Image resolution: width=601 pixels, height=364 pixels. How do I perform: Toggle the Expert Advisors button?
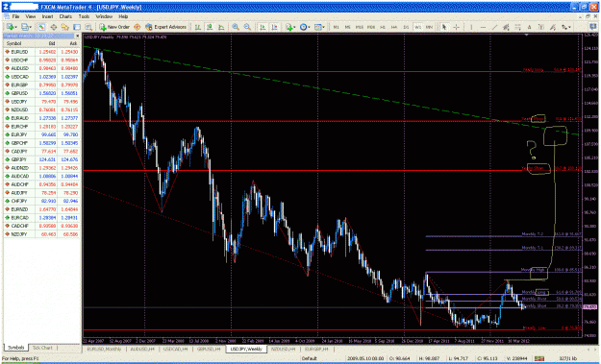tap(165, 27)
